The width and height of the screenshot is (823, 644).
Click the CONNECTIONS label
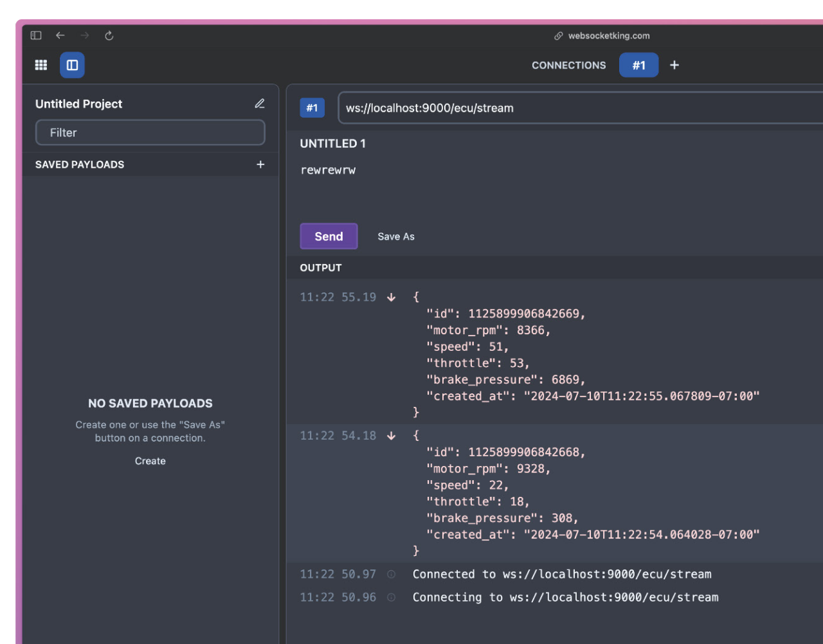[x=568, y=65]
